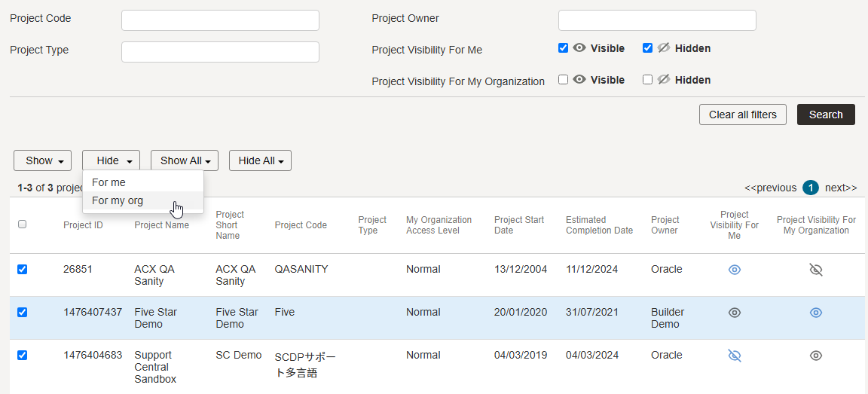Uncheck the row checkbox for Support Central Sandbox

tap(22, 356)
